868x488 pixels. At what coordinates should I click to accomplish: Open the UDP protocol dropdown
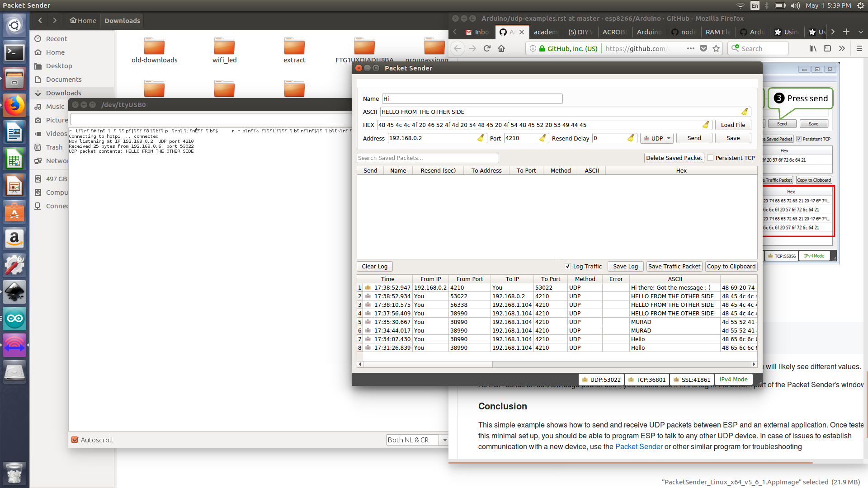pos(657,138)
